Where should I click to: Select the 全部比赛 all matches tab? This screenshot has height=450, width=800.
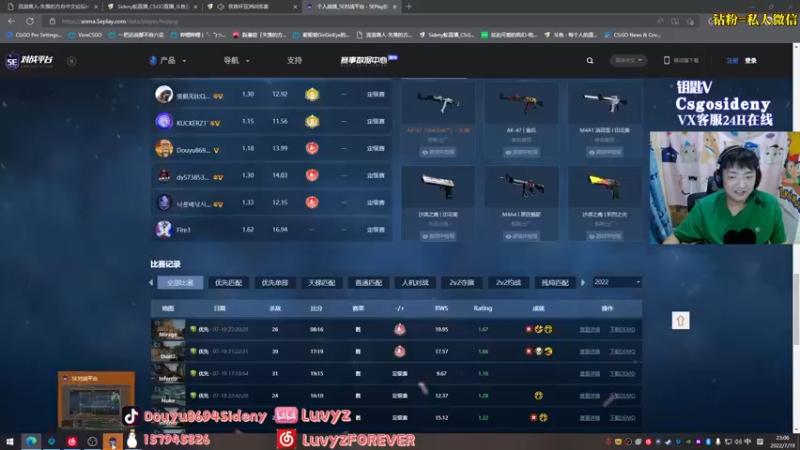pos(180,283)
